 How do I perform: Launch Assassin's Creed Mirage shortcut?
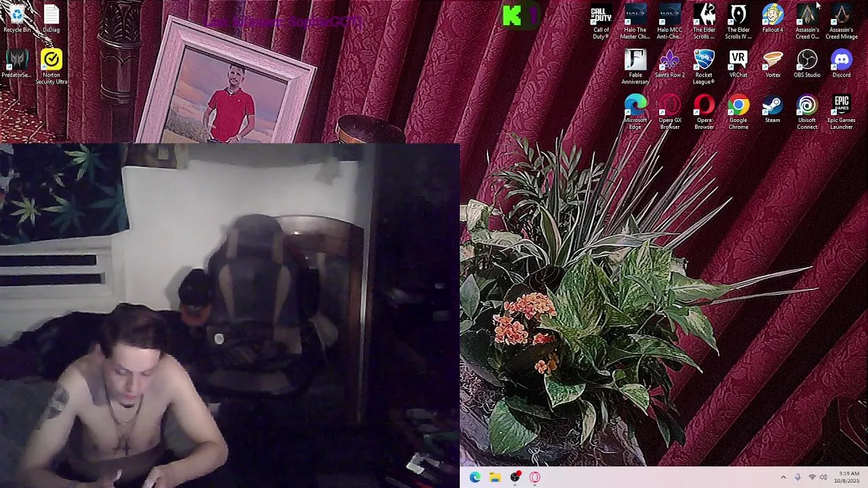pos(842,22)
